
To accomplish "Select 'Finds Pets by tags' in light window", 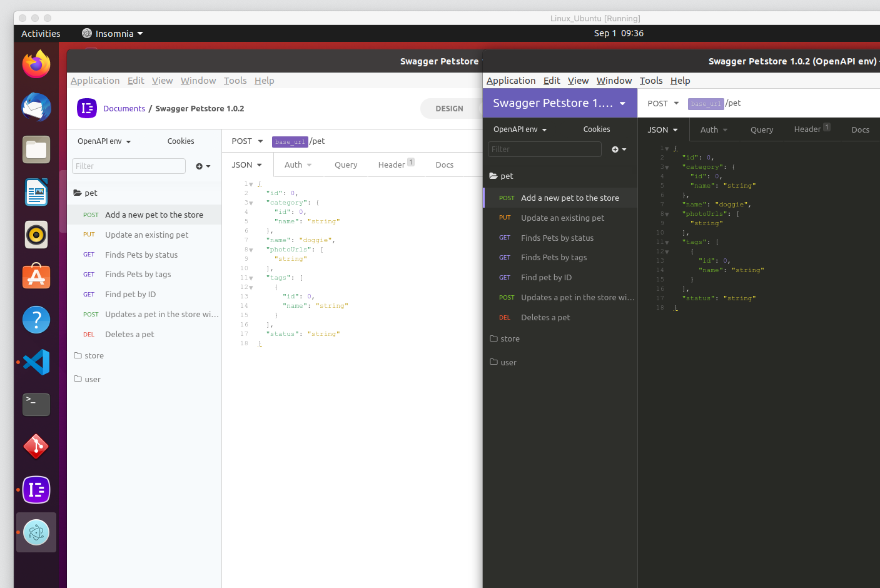I will coord(144,275).
